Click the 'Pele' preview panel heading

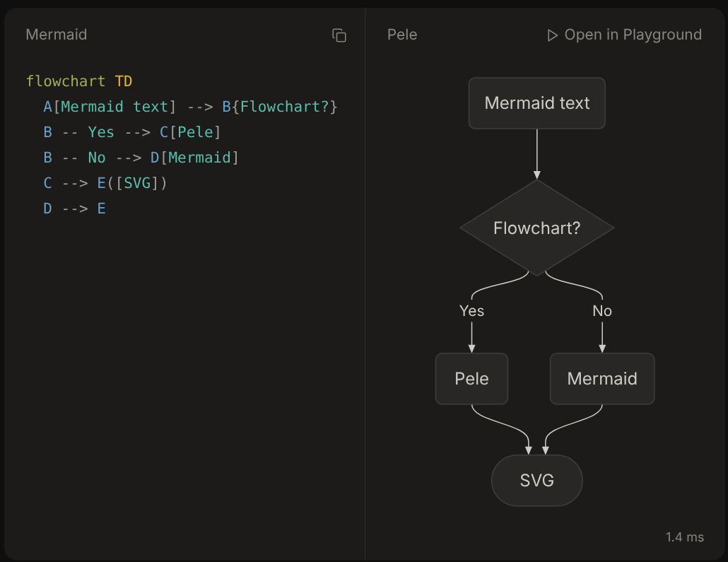(x=402, y=35)
